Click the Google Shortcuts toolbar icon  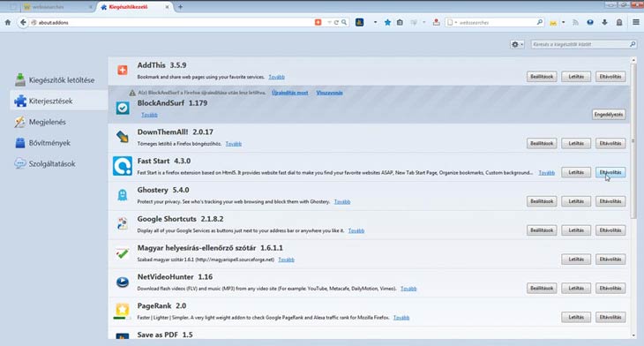pyautogui.click(x=359, y=22)
